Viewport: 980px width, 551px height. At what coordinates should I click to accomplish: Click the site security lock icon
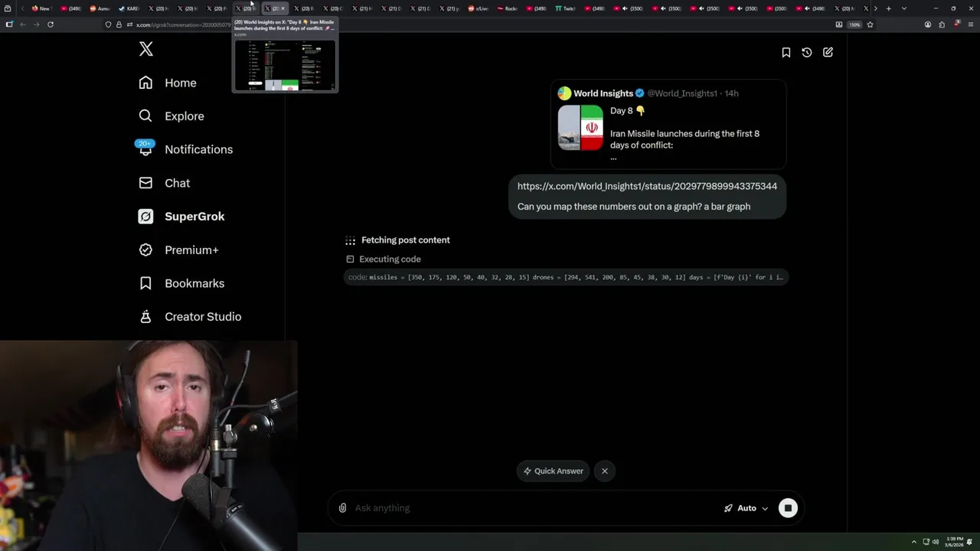pyautogui.click(x=119, y=24)
